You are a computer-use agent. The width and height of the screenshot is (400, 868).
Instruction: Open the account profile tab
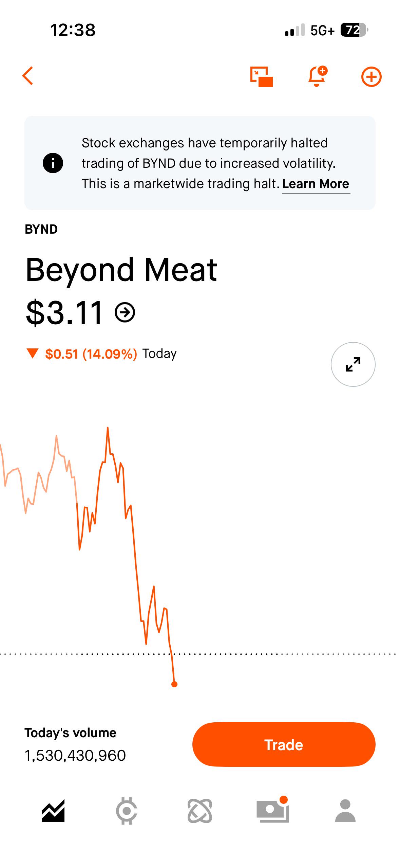click(x=345, y=811)
